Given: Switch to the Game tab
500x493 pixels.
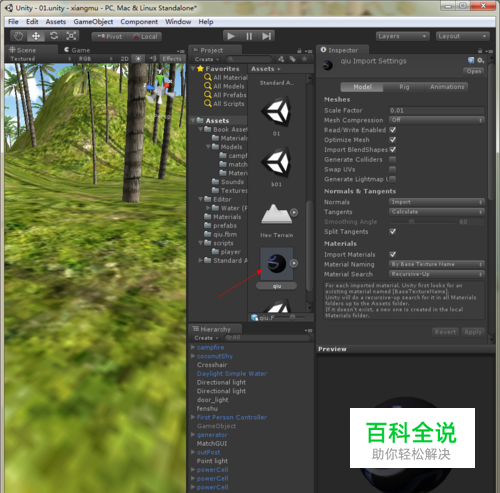Looking at the screenshot, I should point(77,50).
